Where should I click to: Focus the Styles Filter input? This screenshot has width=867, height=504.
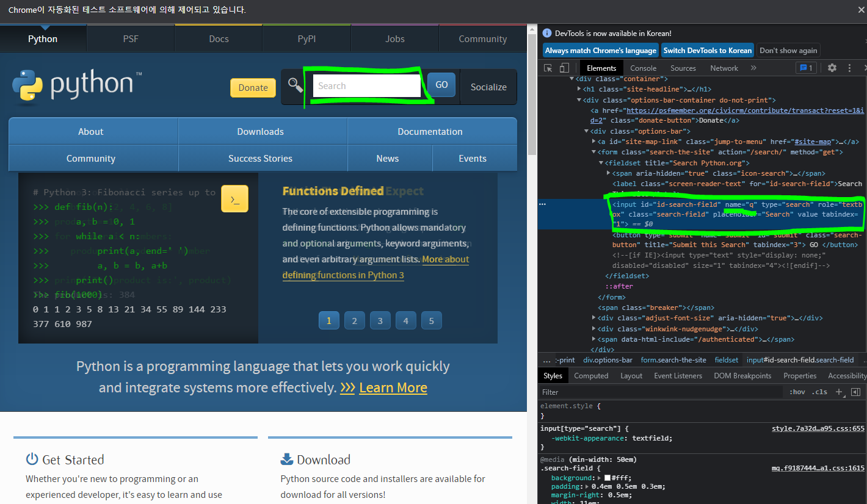point(661,392)
